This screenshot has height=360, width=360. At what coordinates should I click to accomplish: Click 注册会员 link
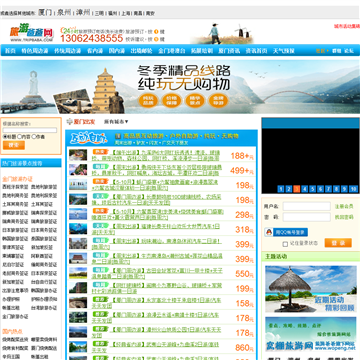click(344, 206)
